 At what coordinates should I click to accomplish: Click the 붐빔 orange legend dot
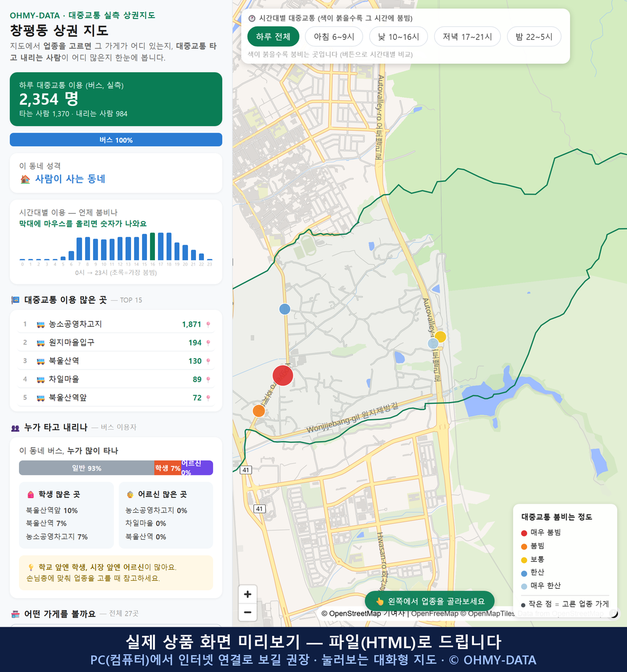tap(524, 547)
